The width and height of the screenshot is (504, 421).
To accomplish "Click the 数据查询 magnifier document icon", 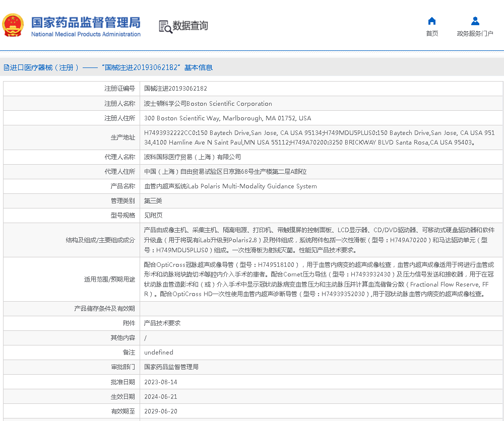I will 165,27.
